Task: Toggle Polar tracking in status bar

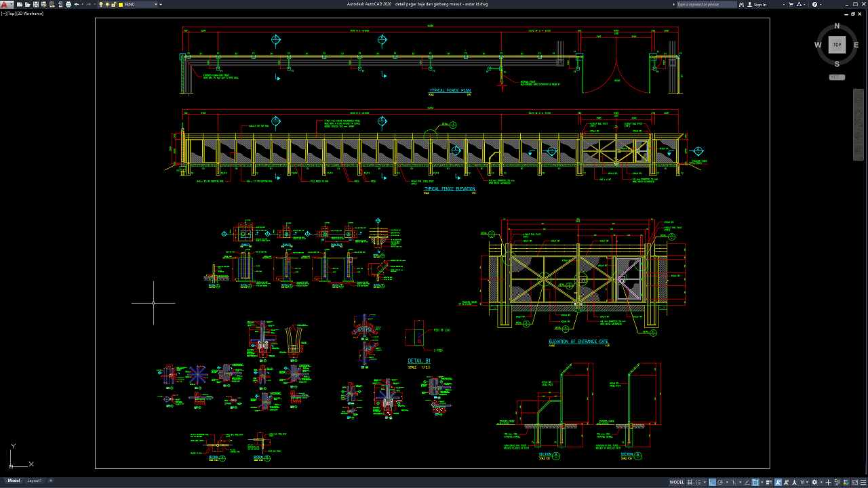Action: click(x=722, y=482)
